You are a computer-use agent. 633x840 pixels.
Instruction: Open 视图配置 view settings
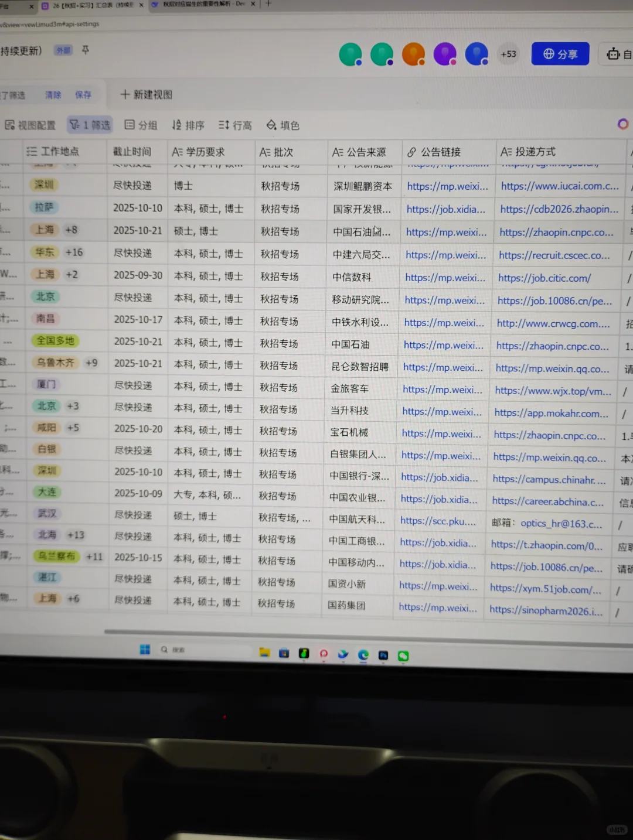click(x=30, y=125)
